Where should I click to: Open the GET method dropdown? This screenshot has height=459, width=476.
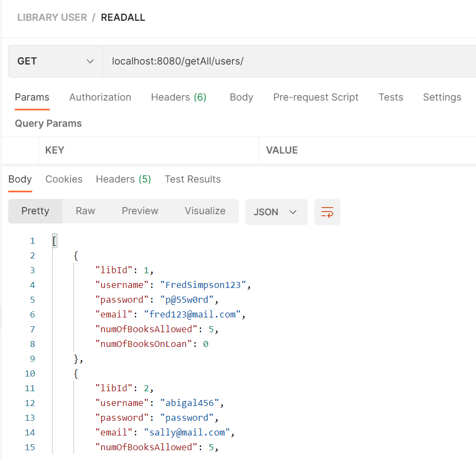click(56, 61)
